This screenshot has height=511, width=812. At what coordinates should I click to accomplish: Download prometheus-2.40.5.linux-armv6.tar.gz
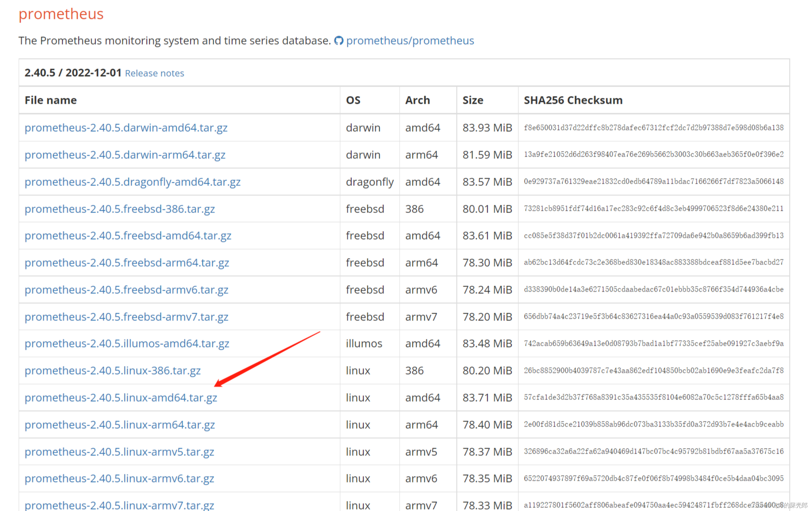coord(119,478)
